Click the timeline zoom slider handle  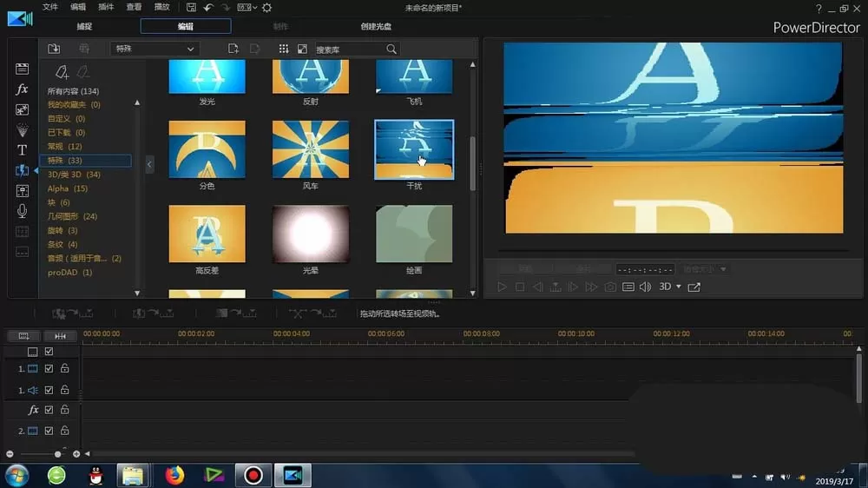tap(57, 454)
